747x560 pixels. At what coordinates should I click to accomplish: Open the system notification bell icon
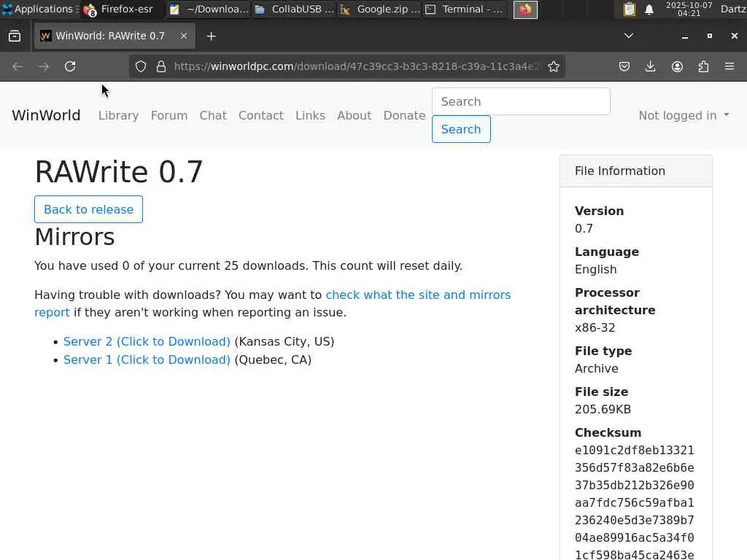coord(649,9)
